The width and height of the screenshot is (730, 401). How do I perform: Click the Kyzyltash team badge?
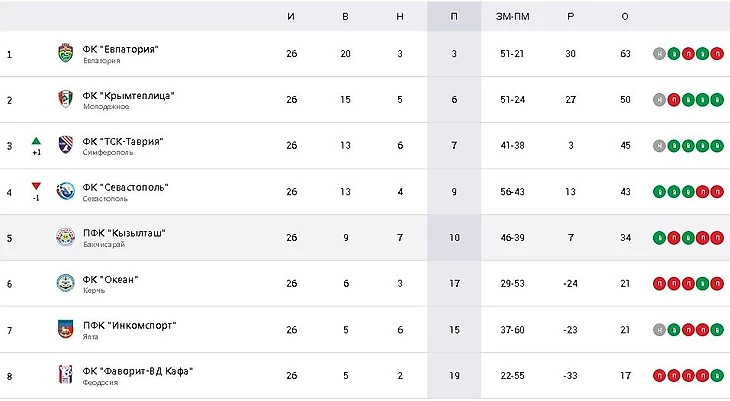(x=65, y=238)
